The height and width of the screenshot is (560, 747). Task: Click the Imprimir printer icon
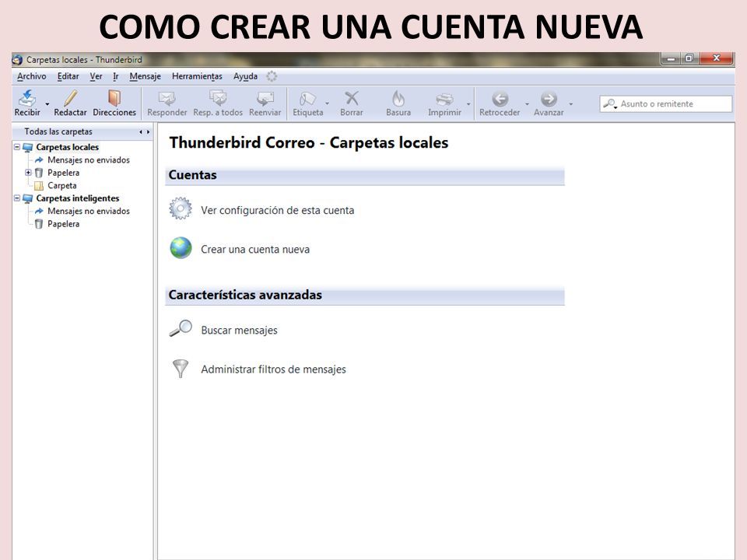pos(444,99)
